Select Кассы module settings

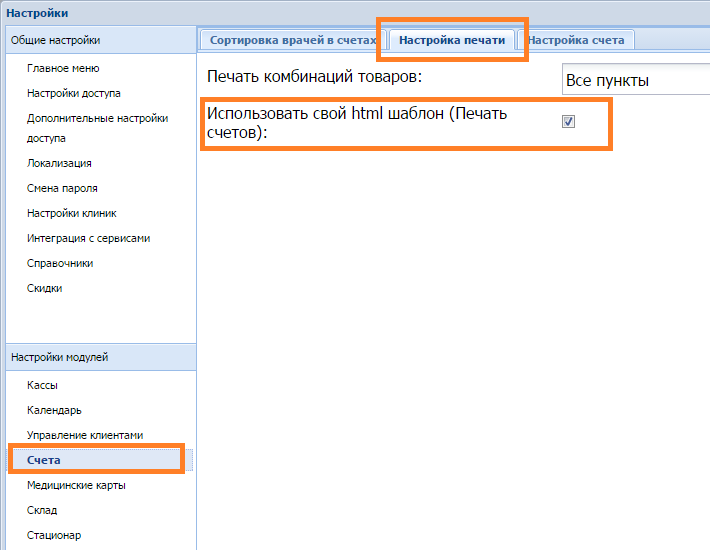[42, 385]
